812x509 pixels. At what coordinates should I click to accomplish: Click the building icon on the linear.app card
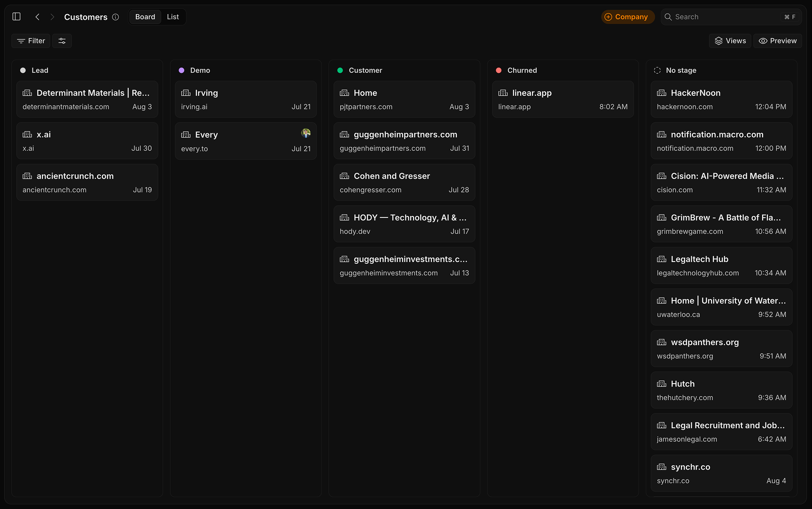coord(503,93)
